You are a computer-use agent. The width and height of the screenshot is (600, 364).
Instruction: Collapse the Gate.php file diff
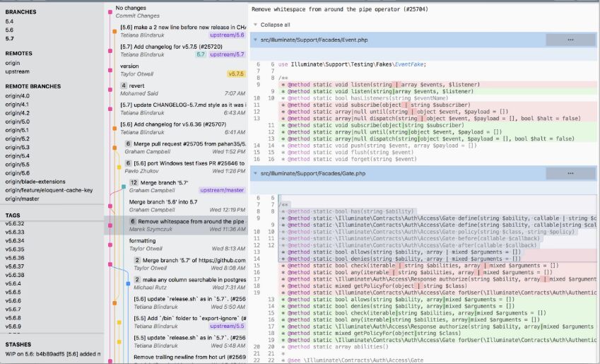point(255,173)
